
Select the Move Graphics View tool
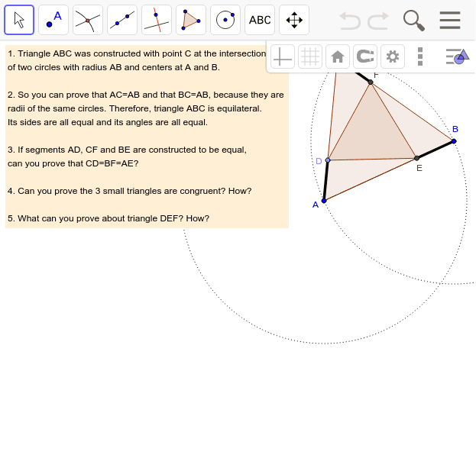tap(294, 20)
